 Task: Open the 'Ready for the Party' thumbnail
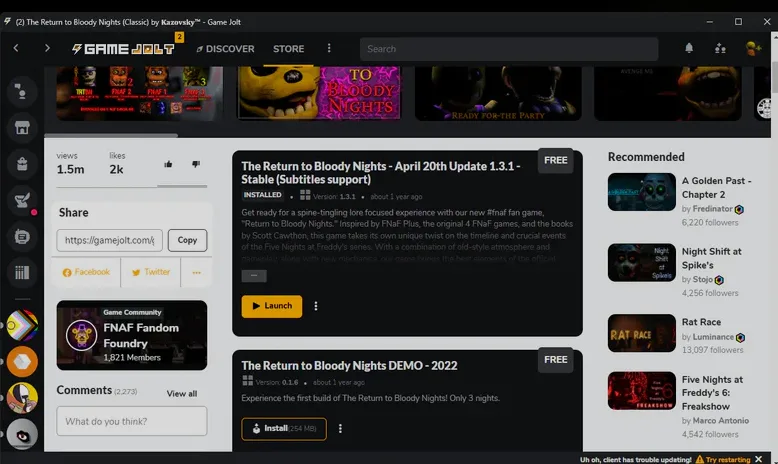point(498,93)
